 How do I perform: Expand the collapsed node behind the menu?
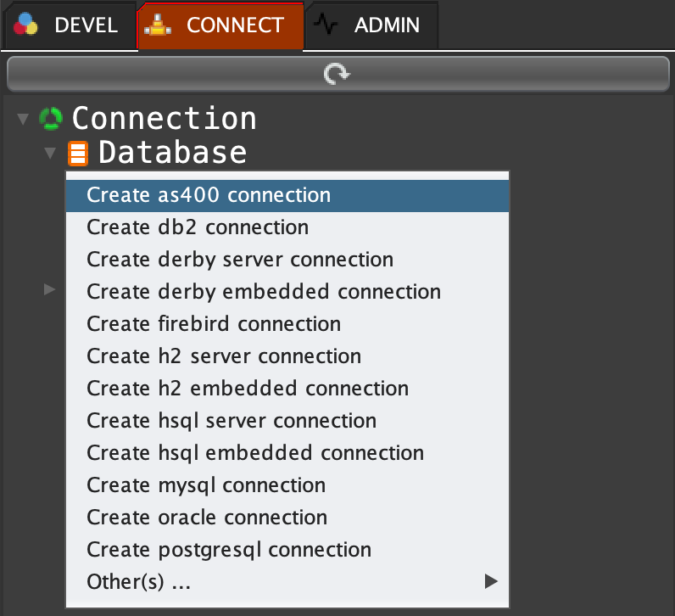click(x=50, y=290)
